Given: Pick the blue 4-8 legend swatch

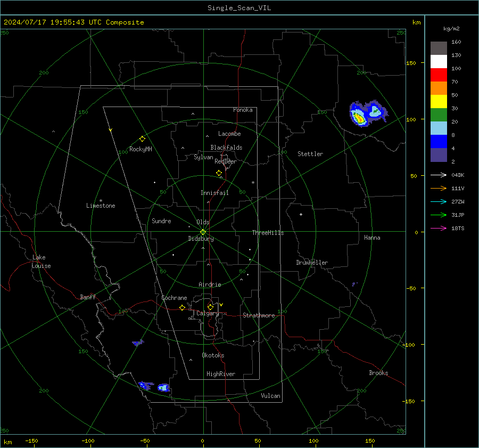Looking at the screenshot, I should (x=439, y=141).
